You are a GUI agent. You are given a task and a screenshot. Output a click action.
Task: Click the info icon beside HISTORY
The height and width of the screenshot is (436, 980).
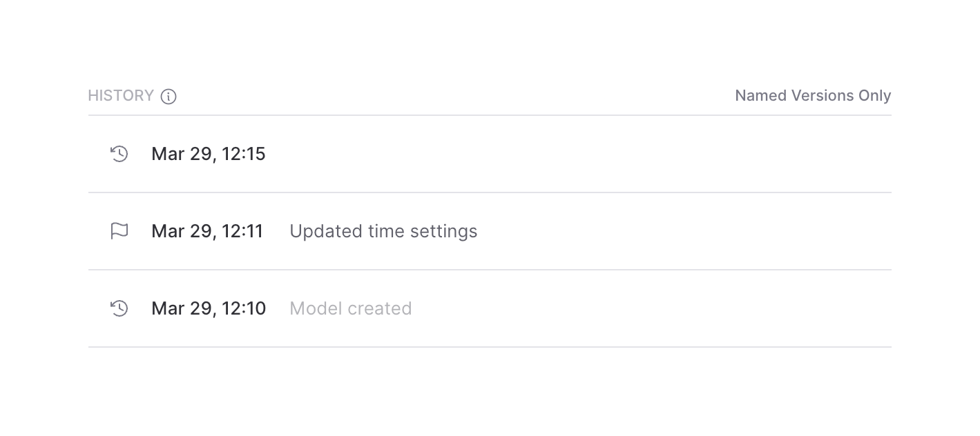pos(169,97)
